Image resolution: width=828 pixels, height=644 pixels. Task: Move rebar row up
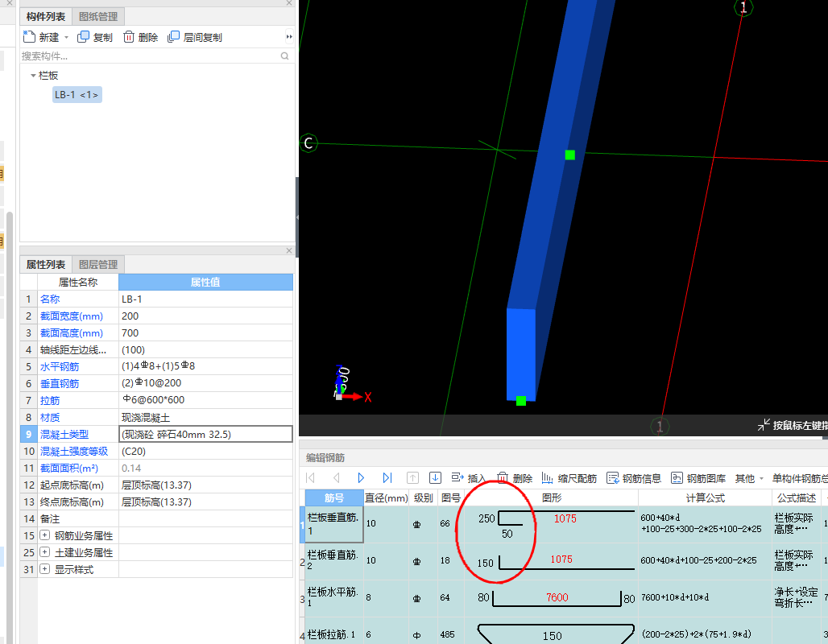pyautogui.click(x=412, y=477)
